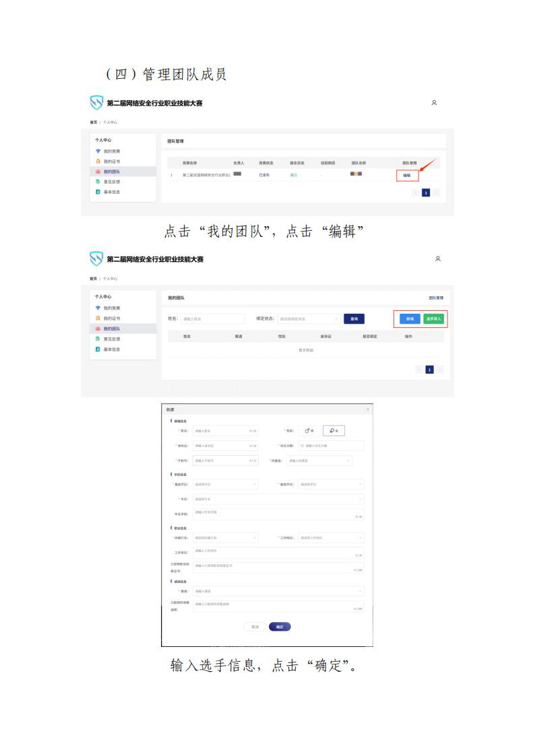This screenshot has height=756, width=535.
Task: Expand the 工作岗位 dropdown
Action: click(331, 538)
